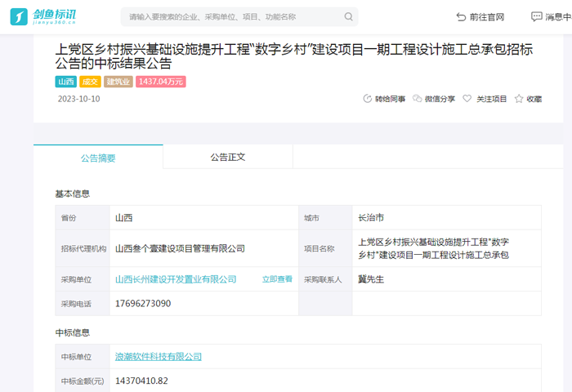Click the 省份 label cell
The image size is (572, 392).
[83, 218]
